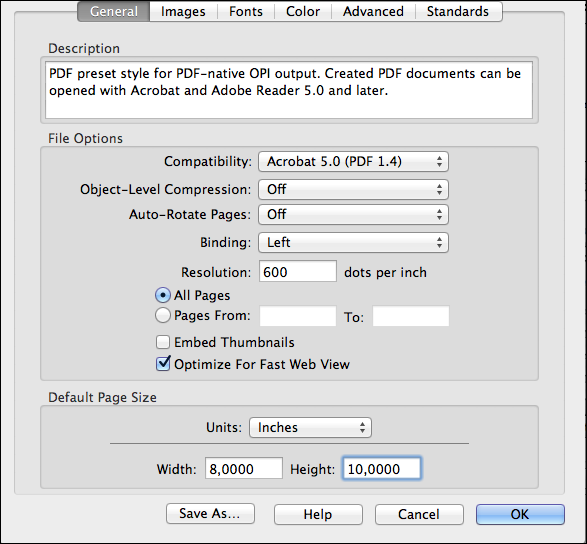
Task: Select the All Pages radio button
Action: pos(163,295)
